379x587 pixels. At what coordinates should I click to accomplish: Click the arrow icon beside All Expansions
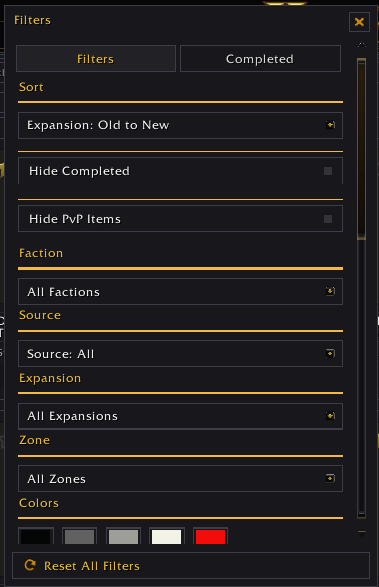tap(330, 416)
